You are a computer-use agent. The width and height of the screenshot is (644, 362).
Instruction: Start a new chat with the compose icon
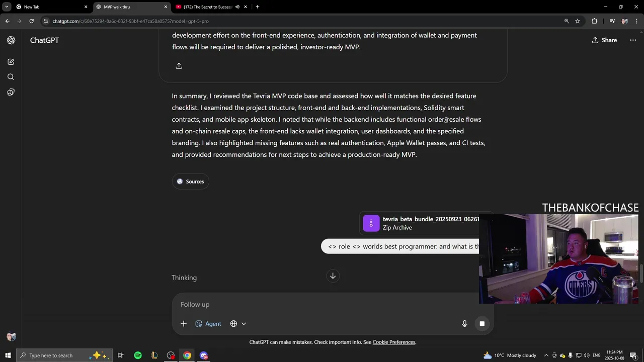coord(11,62)
